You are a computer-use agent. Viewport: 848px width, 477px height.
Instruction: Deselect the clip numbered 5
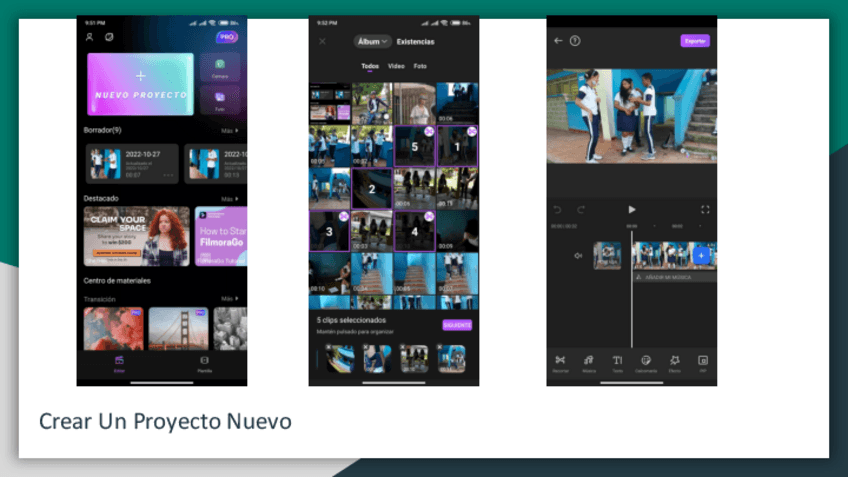click(414, 145)
